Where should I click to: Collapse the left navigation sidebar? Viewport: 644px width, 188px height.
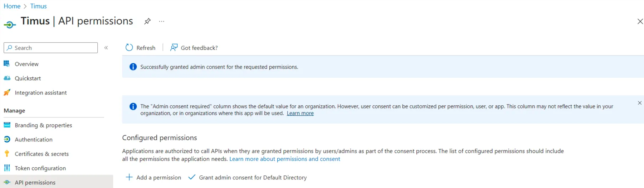[x=106, y=48]
